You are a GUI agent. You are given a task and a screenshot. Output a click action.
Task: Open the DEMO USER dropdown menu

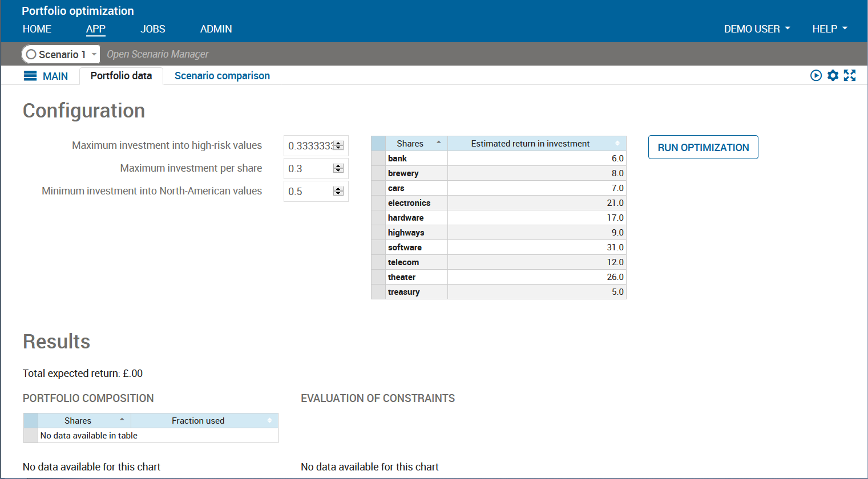pyautogui.click(x=757, y=29)
